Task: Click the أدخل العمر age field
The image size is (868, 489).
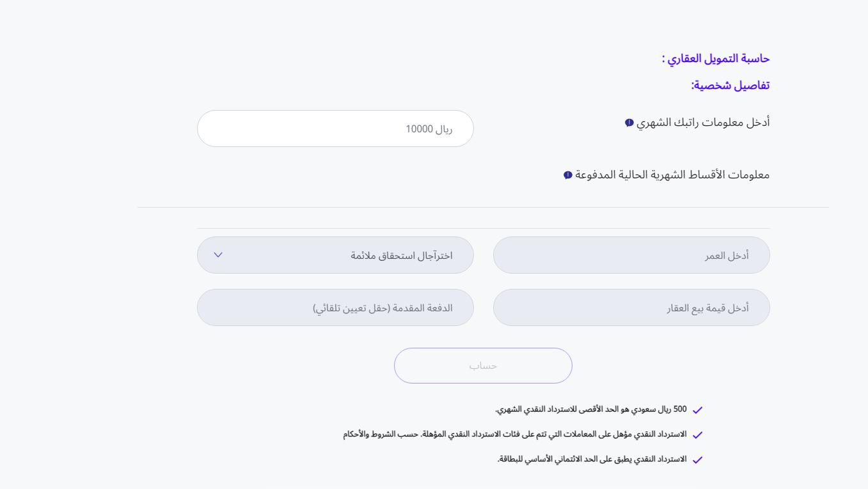Action: pyautogui.click(x=631, y=255)
